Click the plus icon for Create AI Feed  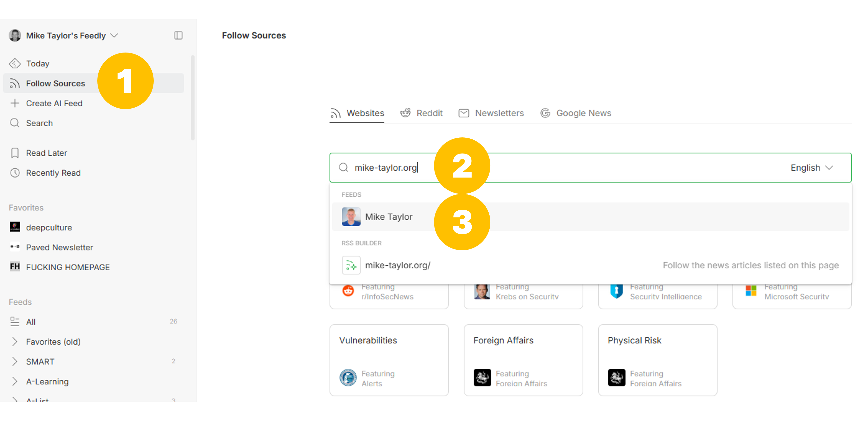click(x=15, y=103)
